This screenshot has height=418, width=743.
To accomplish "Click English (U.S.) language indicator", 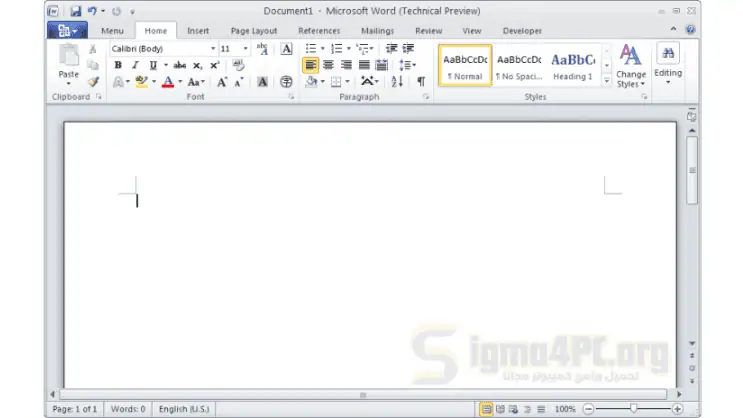I will [184, 409].
